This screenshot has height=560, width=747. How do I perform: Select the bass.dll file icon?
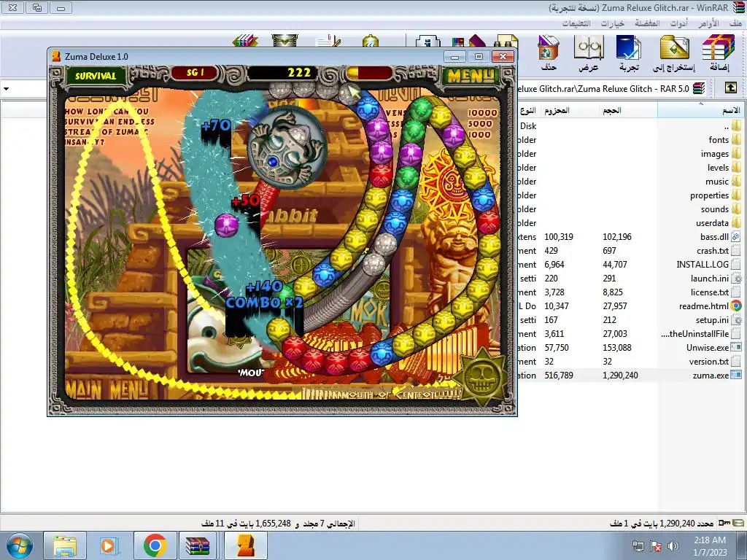coord(737,236)
